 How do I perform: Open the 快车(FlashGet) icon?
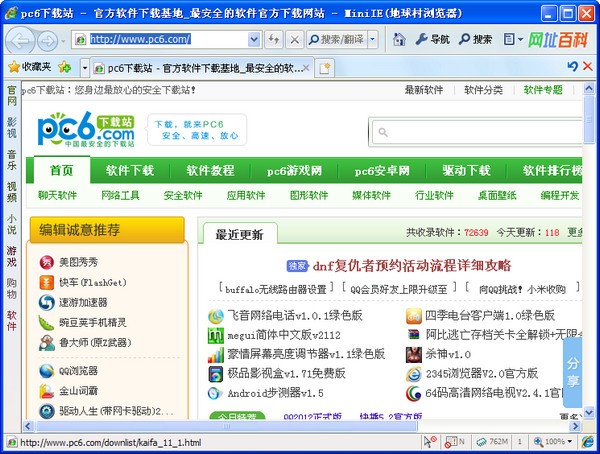[x=46, y=283]
